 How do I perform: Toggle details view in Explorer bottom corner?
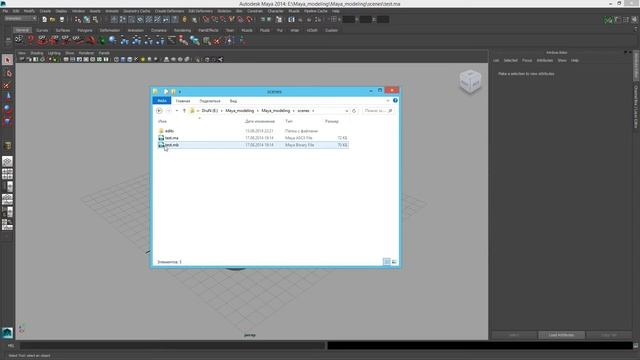tap(386, 262)
